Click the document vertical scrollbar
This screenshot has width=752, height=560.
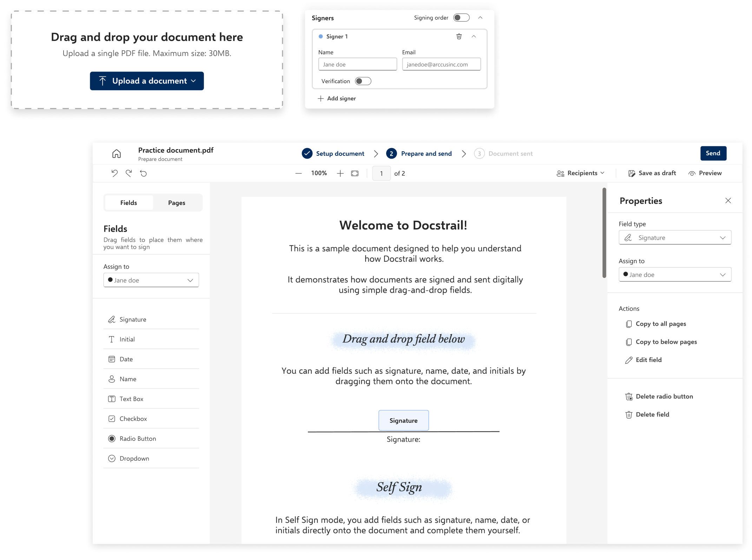click(604, 233)
